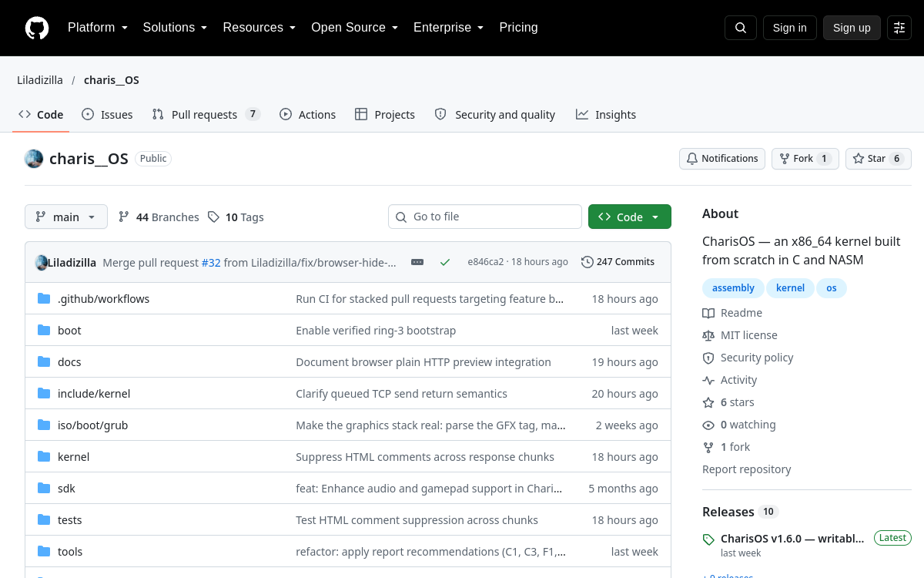Open the Report repository link
The width and height of the screenshot is (924, 578).
(747, 469)
